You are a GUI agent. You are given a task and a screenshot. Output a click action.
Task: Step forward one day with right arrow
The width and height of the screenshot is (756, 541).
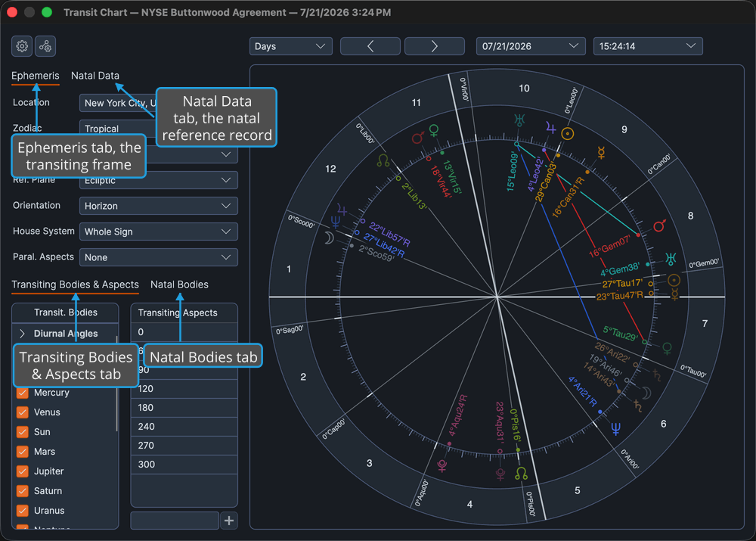click(x=435, y=46)
